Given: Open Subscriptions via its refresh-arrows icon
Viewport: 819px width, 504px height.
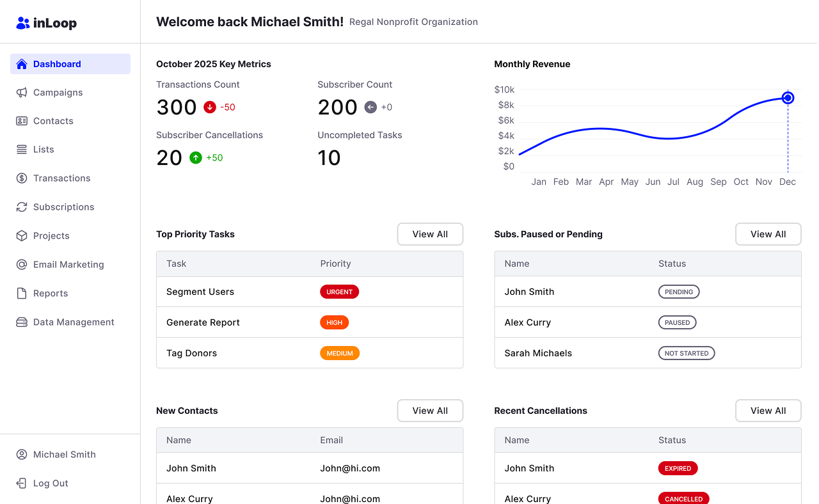Looking at the screenshot, I should pos(22,207).
